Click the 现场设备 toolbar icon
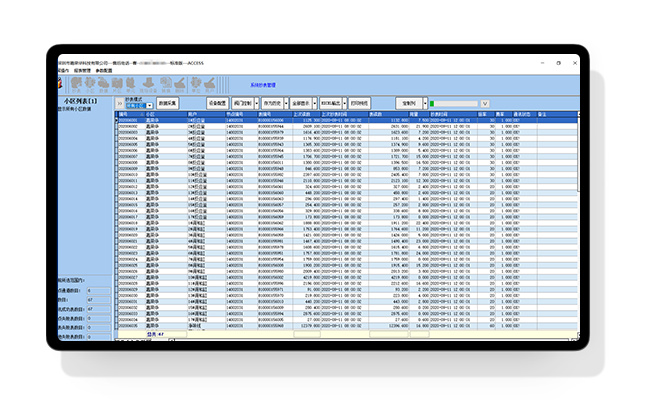This screenshot has width=650, height=400. 148,85
